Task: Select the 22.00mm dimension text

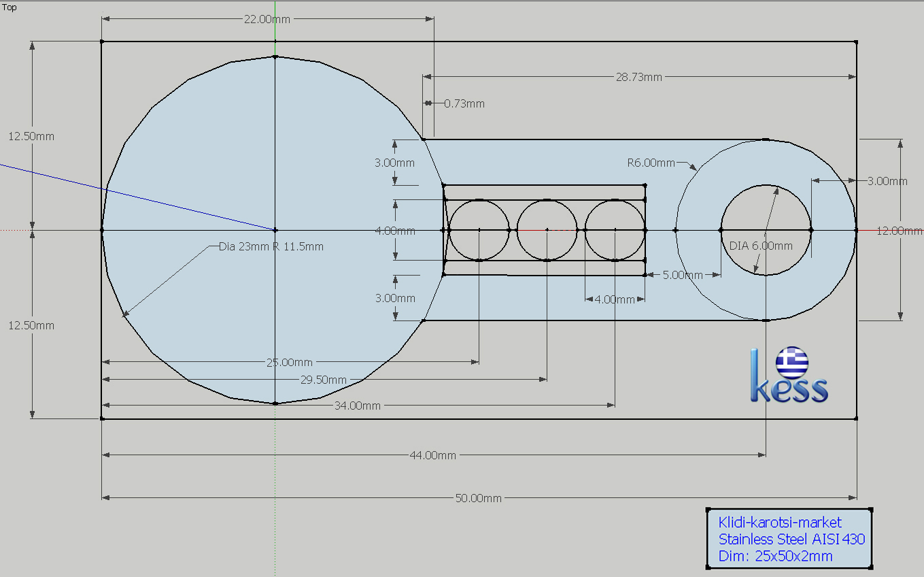Action: [x=267, y=19]
